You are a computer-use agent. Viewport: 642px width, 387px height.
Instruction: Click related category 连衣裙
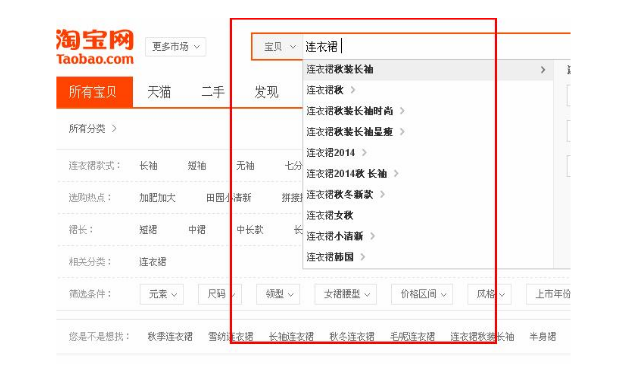[x=153, y=262]
